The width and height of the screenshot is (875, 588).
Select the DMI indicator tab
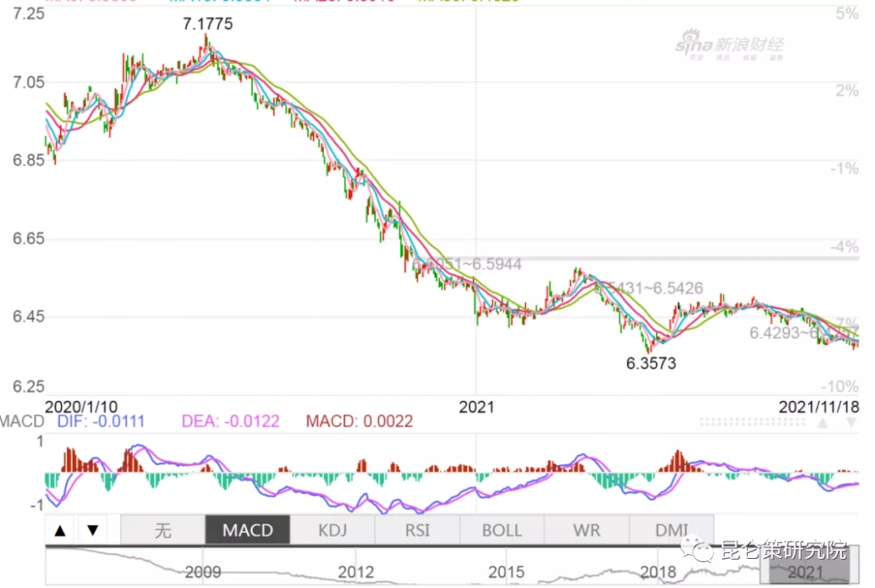pos(672,531)
